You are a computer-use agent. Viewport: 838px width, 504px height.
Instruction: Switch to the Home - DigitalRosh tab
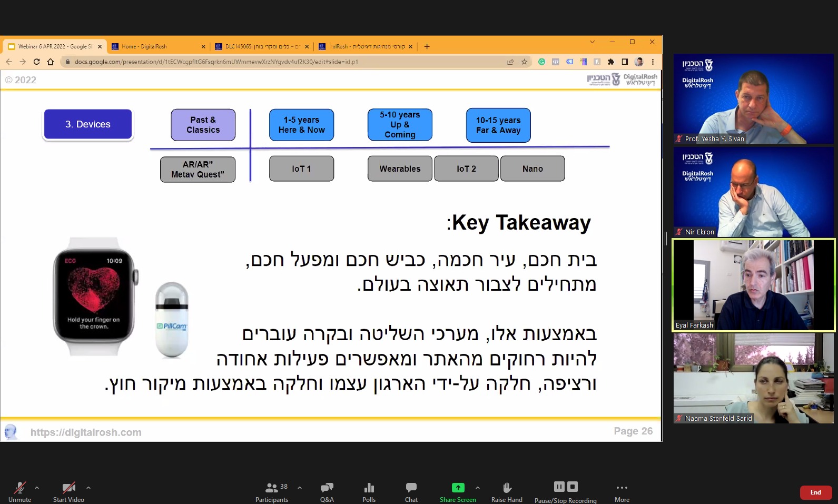coord(158,46)
